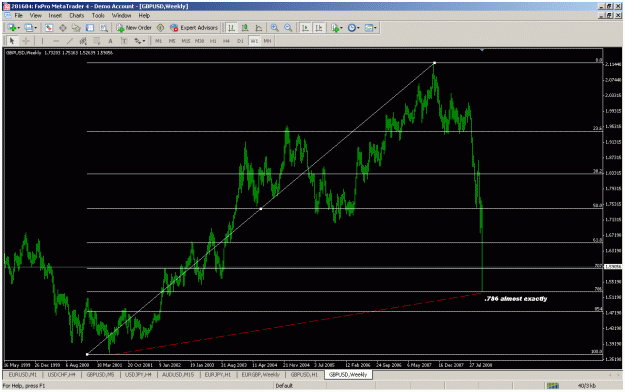Switch to bar chart display
The image size is (625, 392).
click(231, 28)
